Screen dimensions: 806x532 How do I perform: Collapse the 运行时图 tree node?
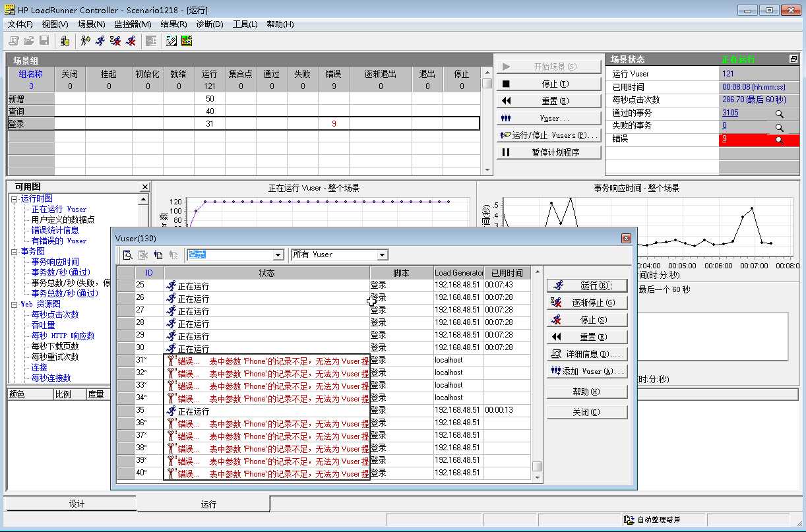[14, 198]
